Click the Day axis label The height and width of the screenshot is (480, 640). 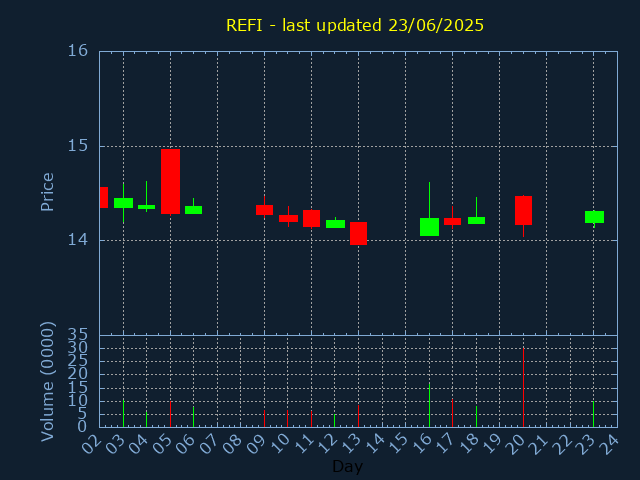pyautogui.click(x=347, y=466)
